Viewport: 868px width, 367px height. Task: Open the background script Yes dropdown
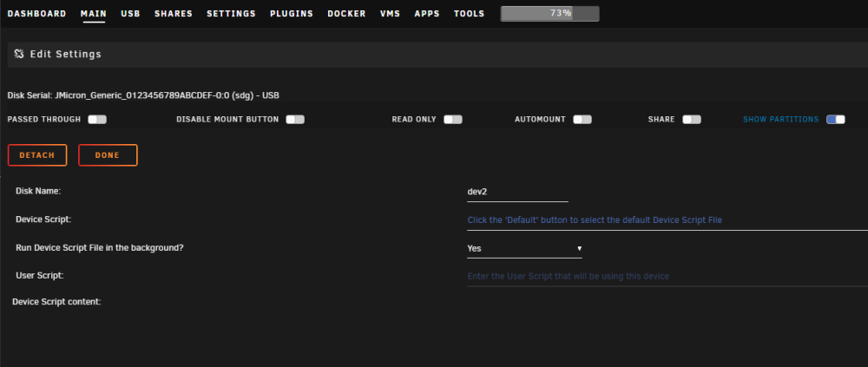[524, 248]
